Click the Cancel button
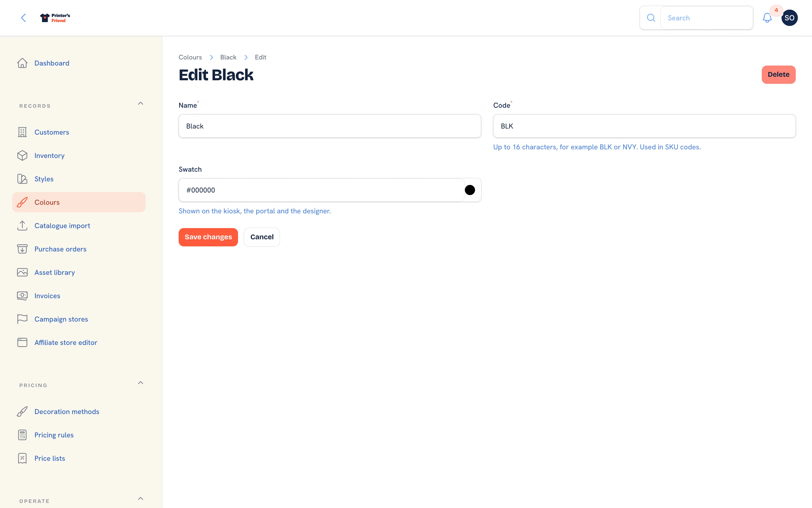The height and width of the screenshot is (508, 812). tap(262, 237)
